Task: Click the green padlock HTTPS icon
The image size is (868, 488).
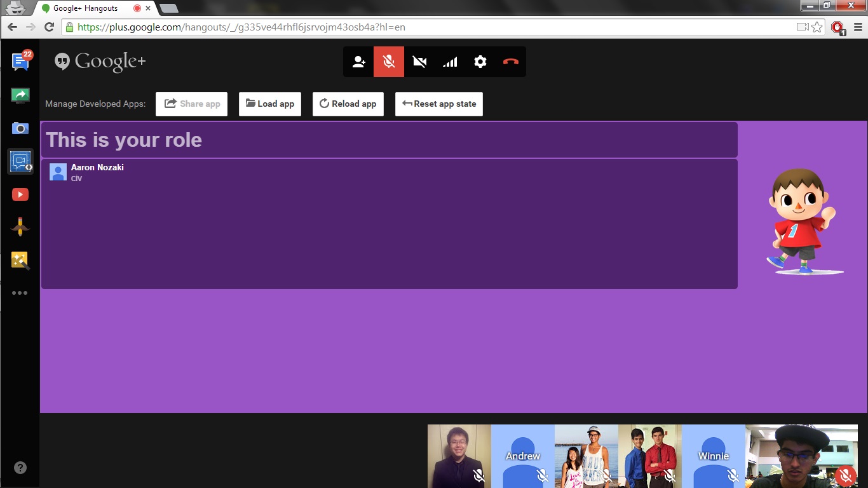Action: click(69, 27)
